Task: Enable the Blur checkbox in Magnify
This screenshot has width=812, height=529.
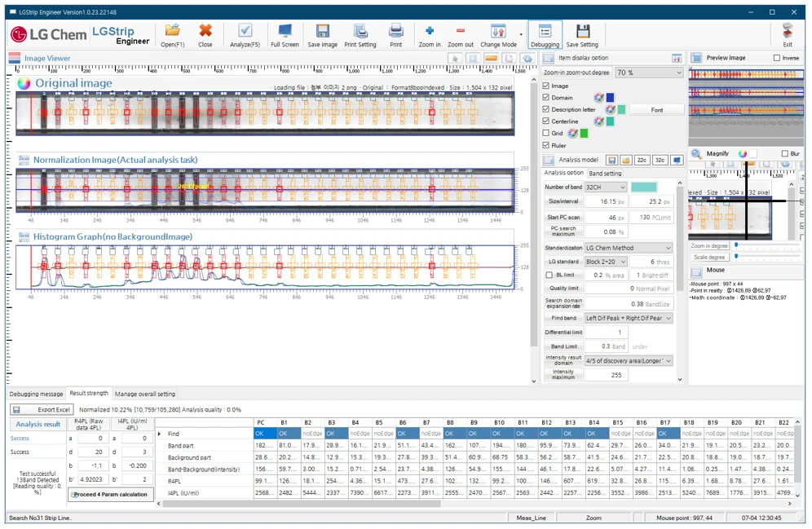Action: point(784,154)
